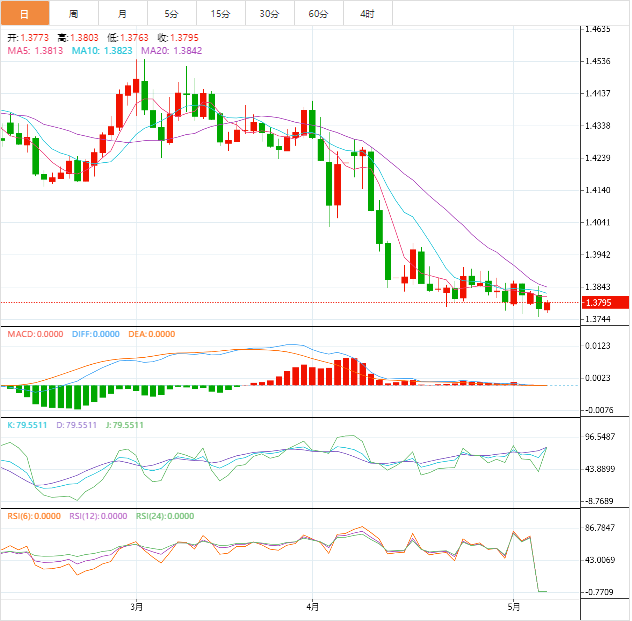Open the 60分 timeframe tab

click(319, 13)
